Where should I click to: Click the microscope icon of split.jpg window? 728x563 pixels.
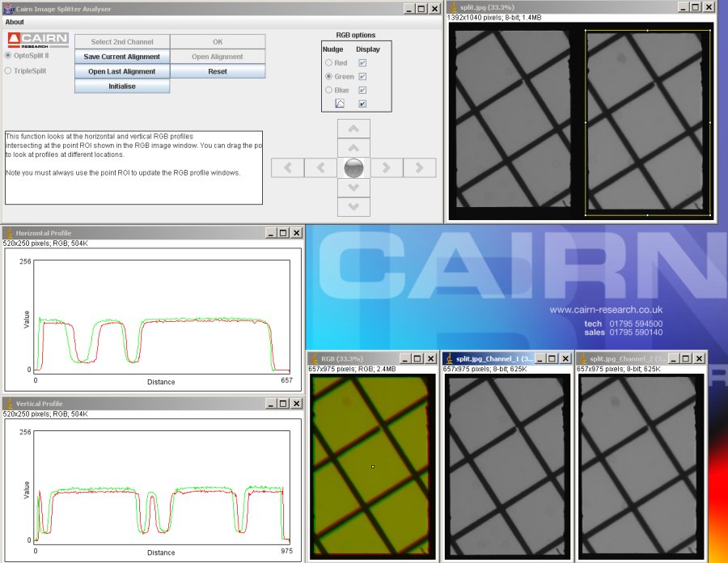click(x=453, y=7)
